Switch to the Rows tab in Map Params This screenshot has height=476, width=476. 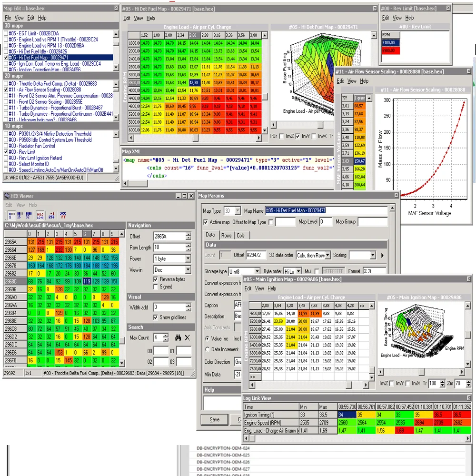click(227, 235)
